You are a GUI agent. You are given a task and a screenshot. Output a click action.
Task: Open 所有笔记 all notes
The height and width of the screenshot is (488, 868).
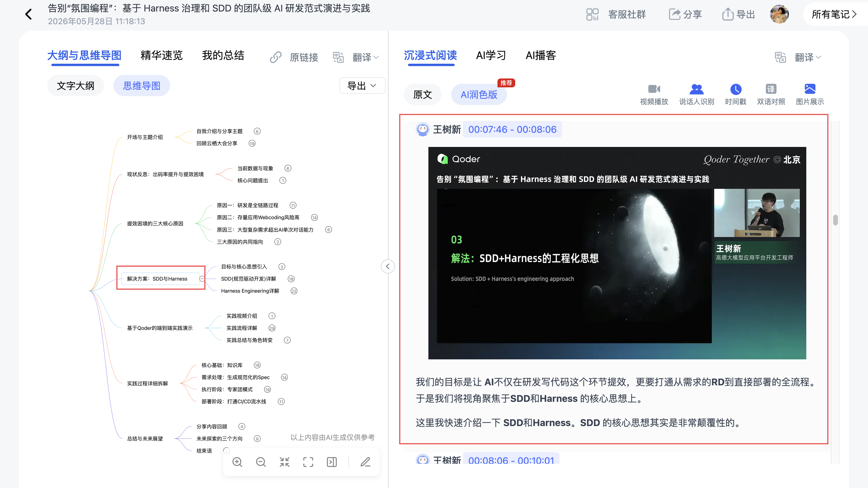click(x=834, y=14)
